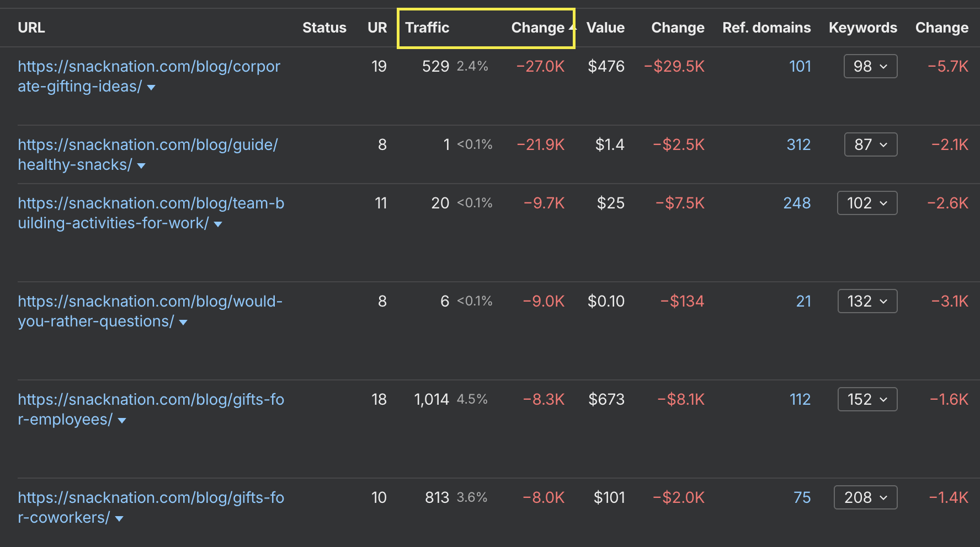Image resolution: width=980 pixels, height=547 pixels.
Task: Open the 21 referring domains link
Action: pyautogui.click(x=803, y=301)
